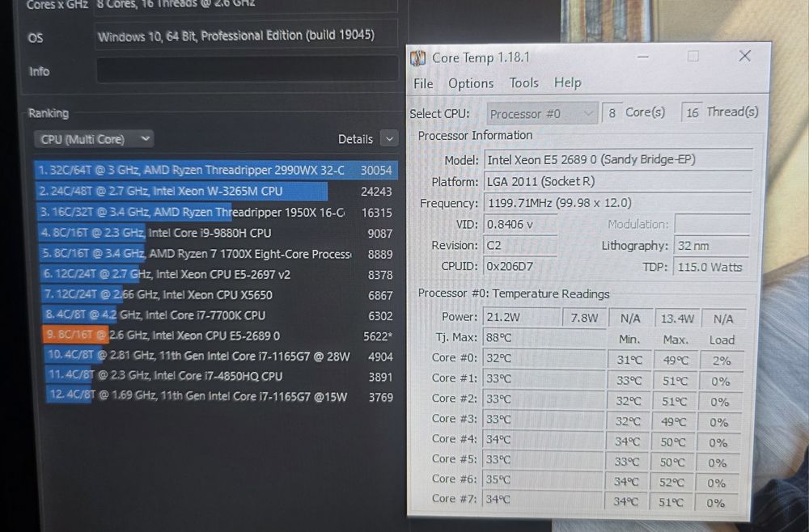Click the CPUID value 0x206D7

tap(519, 266)
